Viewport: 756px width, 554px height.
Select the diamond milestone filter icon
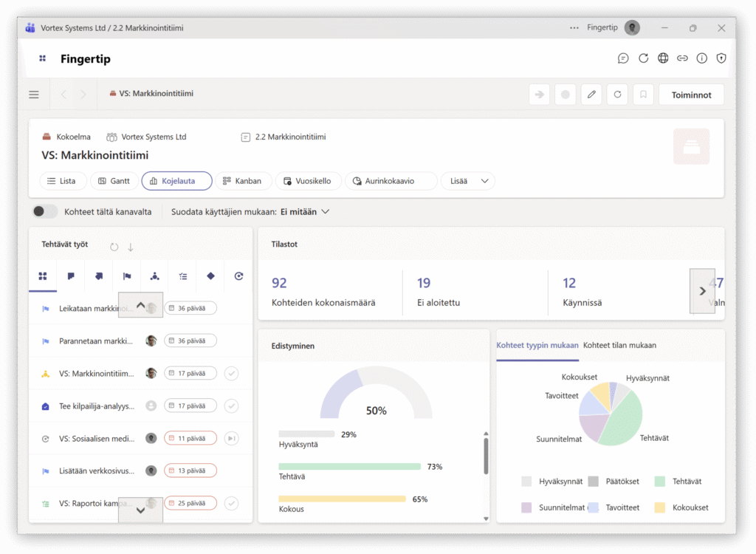pyautogui.click(x=210, y=276)
